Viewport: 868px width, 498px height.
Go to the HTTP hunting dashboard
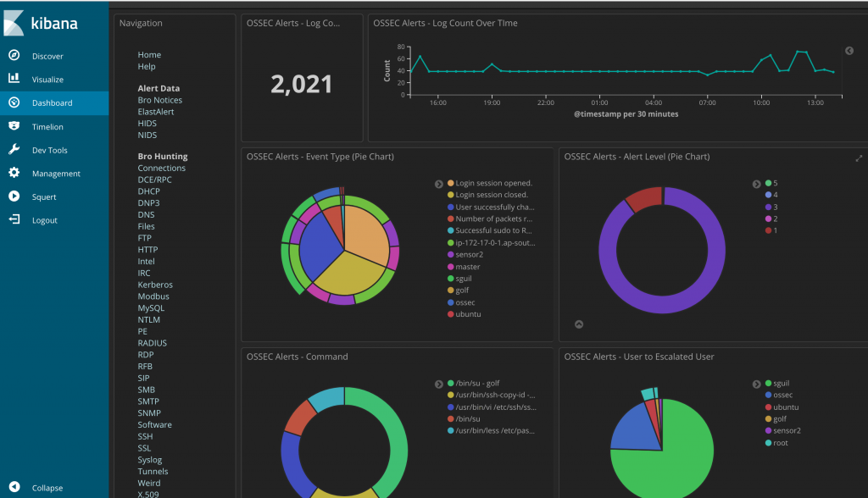[x=147, y=250]
